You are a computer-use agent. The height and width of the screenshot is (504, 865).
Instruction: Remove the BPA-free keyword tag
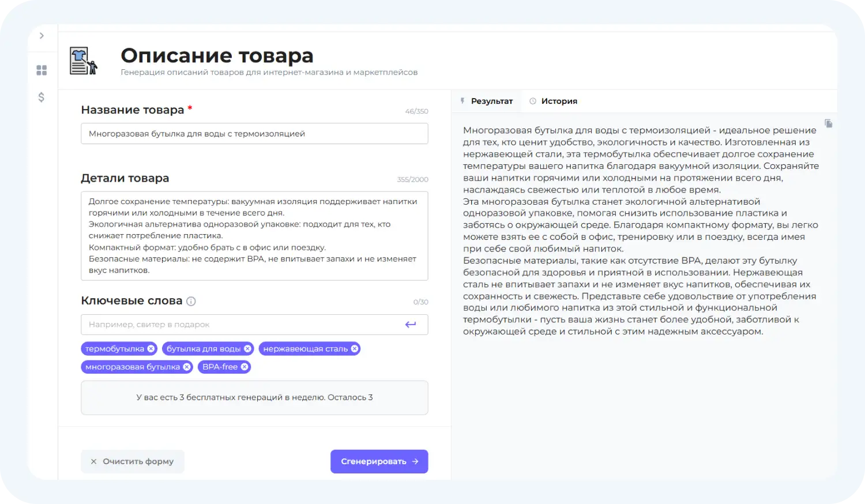tap(245, 367)
